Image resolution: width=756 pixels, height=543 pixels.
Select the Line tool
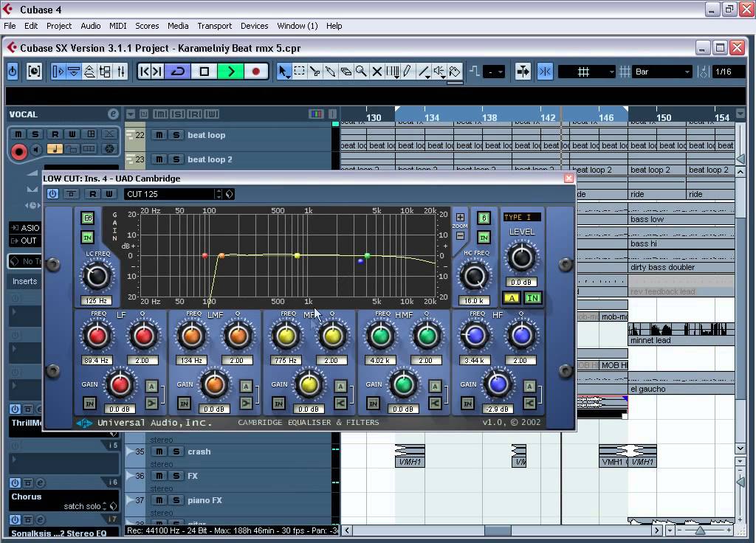click(424, 72)
